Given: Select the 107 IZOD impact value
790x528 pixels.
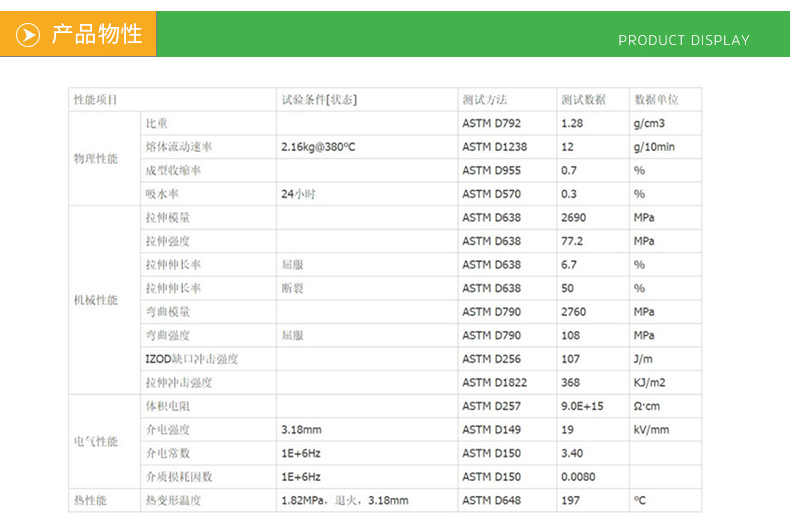Looking at the screenshot, I should click(570, 359).
